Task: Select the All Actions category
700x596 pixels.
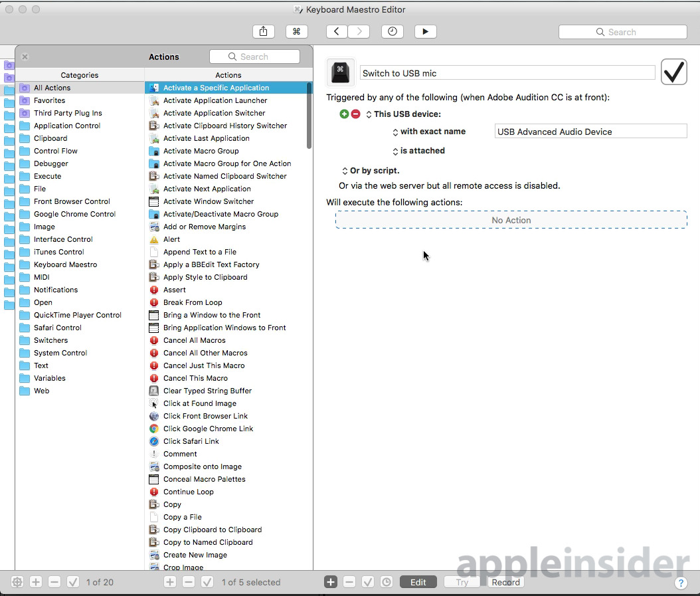Action: (80, 88)
